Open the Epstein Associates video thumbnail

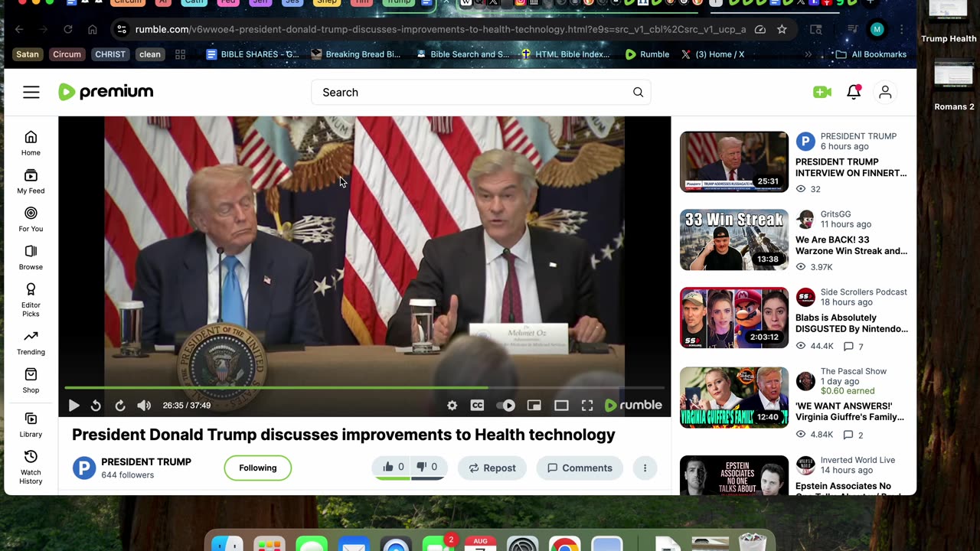coord(734,475)
